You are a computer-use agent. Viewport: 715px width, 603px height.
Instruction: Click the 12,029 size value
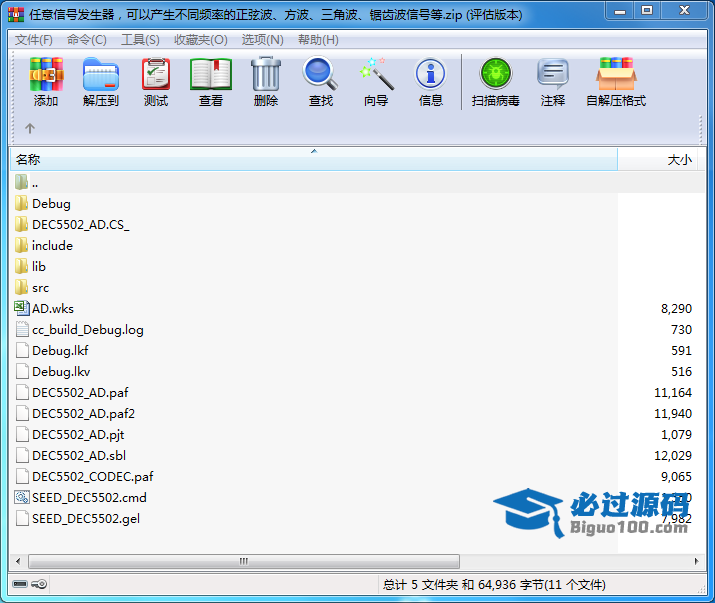pyautogui.click(x=673, y=456)
